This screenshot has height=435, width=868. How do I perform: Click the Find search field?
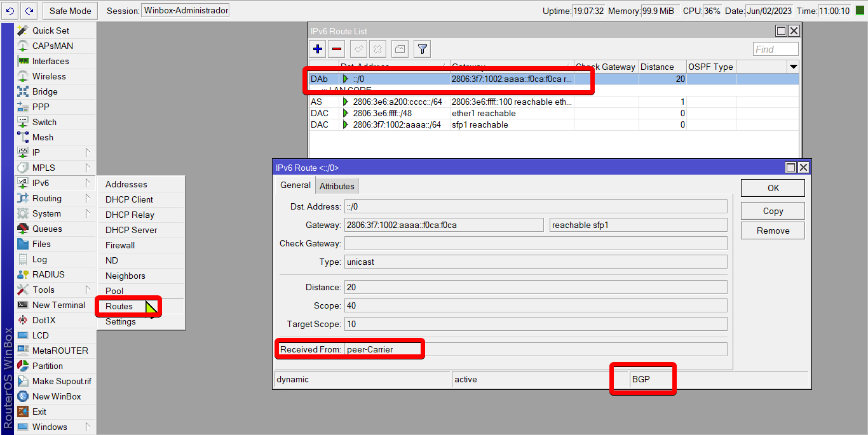tap(775, 49)
